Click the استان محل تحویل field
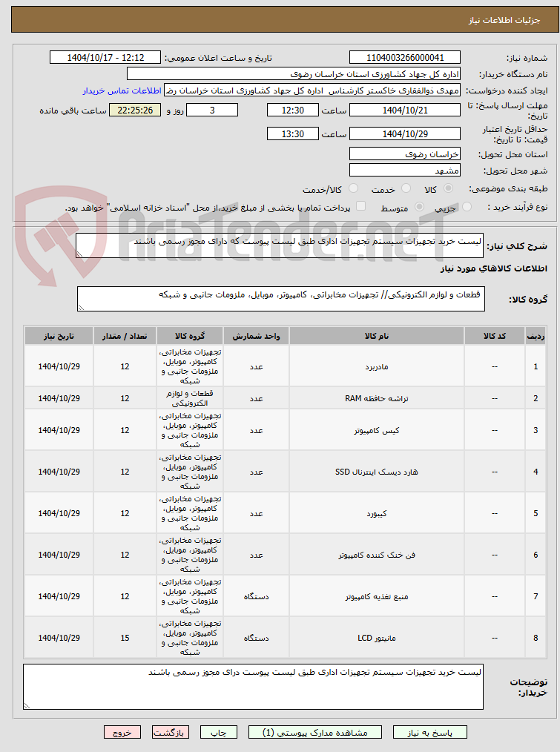 point(405,154)
